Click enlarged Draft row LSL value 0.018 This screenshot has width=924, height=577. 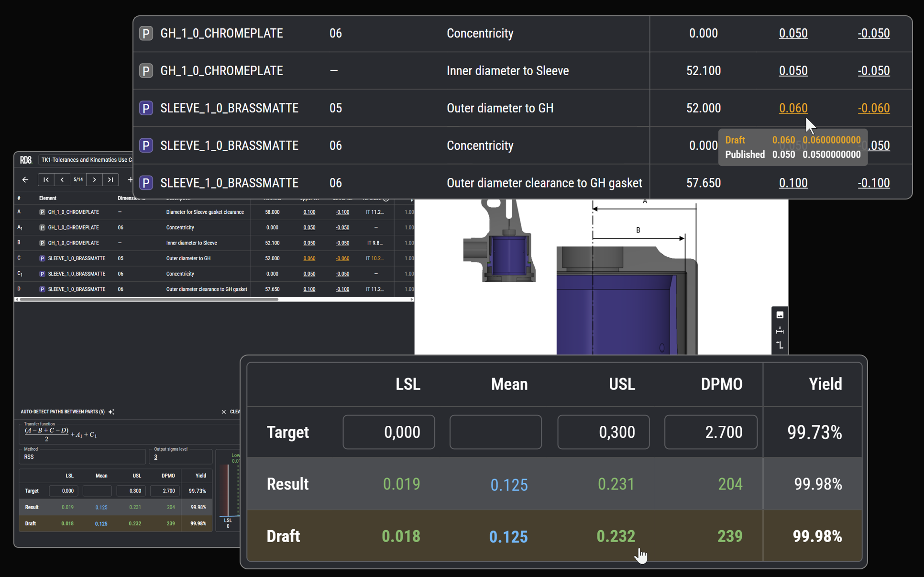coord(401,536)
